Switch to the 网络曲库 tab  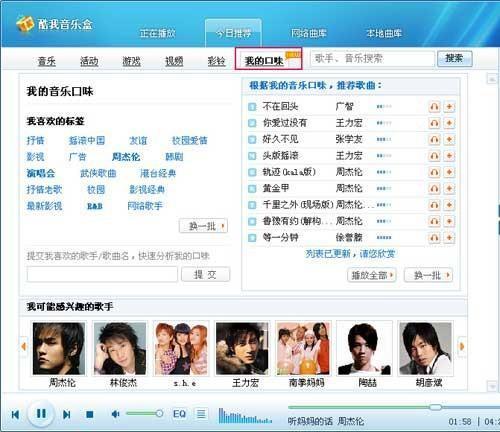[x=309, y=33]
